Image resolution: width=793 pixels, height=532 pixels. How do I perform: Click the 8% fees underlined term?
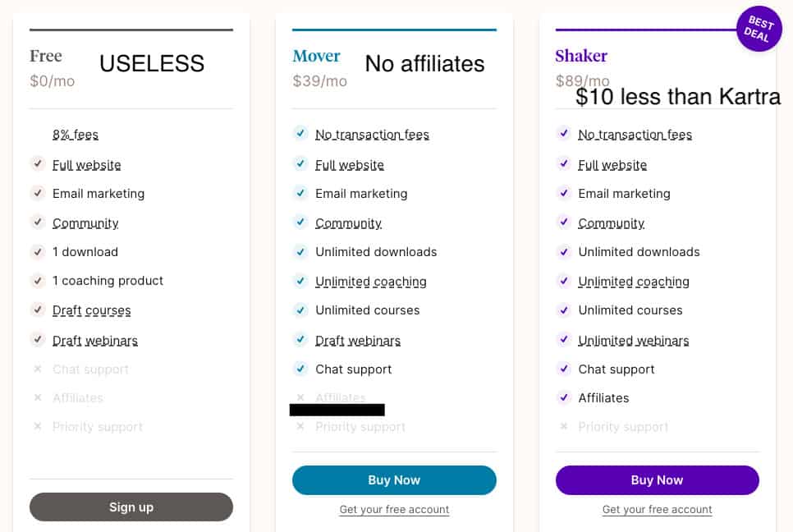coord(76,135)
